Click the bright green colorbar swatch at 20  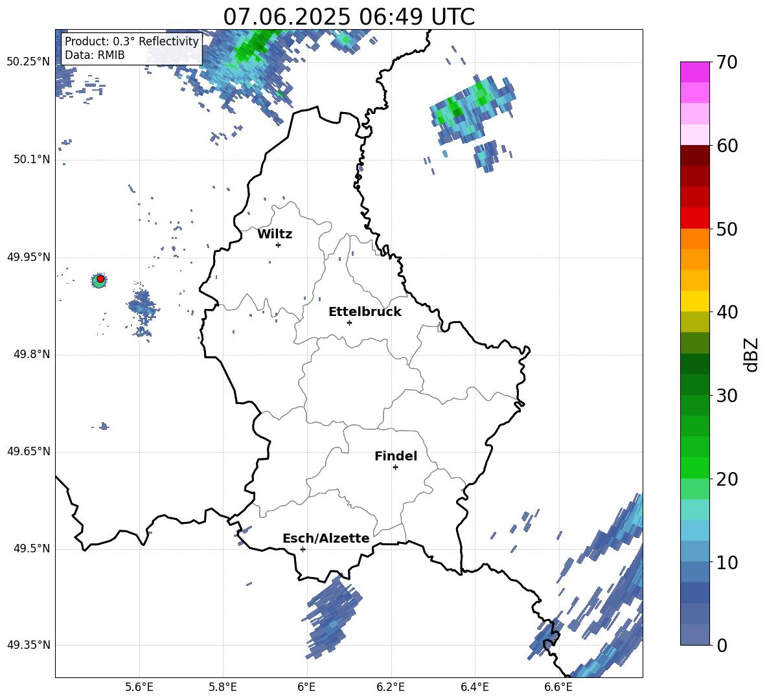(694, 468)
